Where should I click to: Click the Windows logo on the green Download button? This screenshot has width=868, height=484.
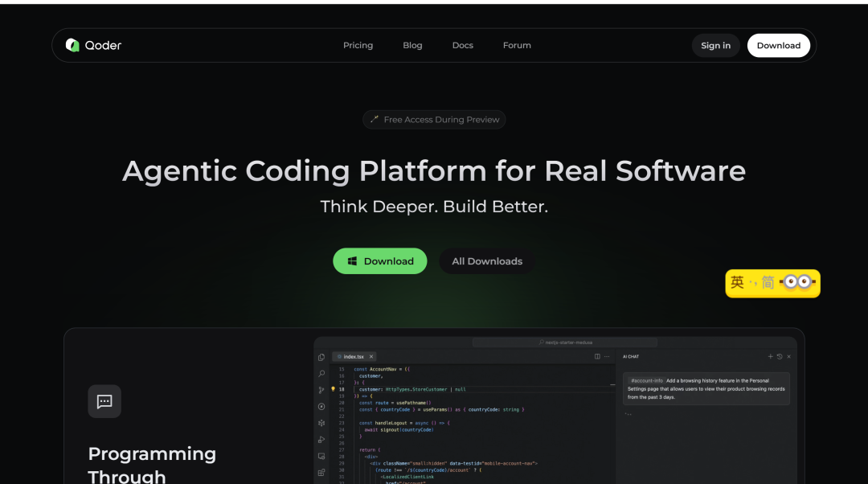[352, 261]
